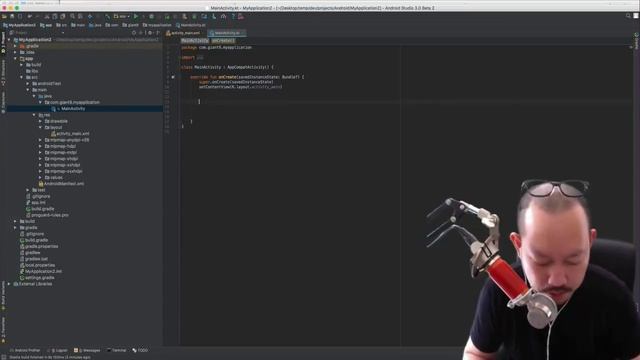Click src in the navigation bar
The image size is (640, 360).
[x=62, y=25]
